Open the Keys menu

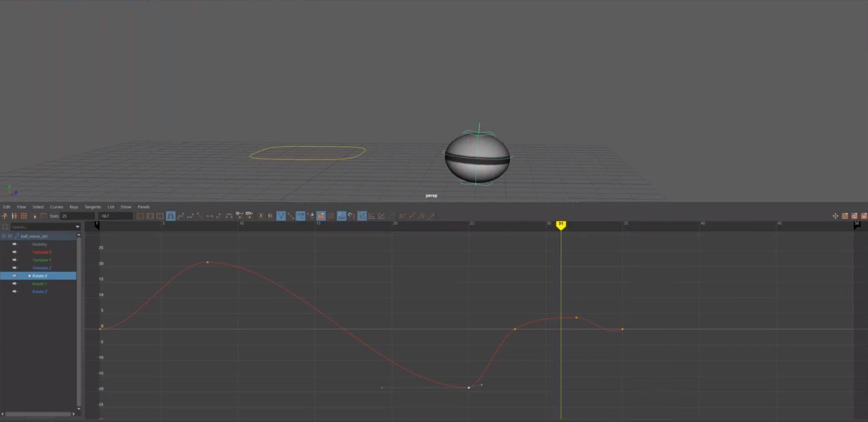point(74,207)
